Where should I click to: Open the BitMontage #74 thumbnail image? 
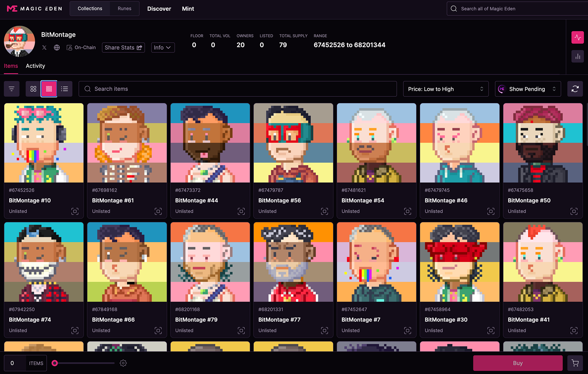(x=44, y=262)
